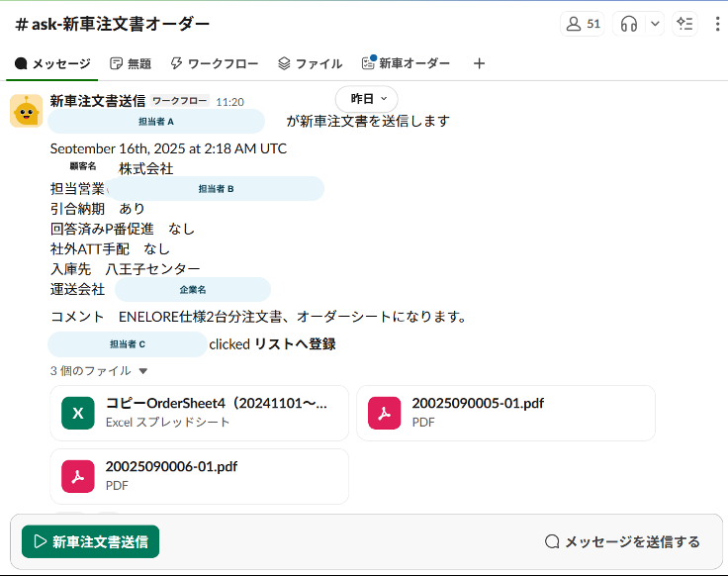
Task: Start a huddle with headphones icon
Action: pos(629,24)
